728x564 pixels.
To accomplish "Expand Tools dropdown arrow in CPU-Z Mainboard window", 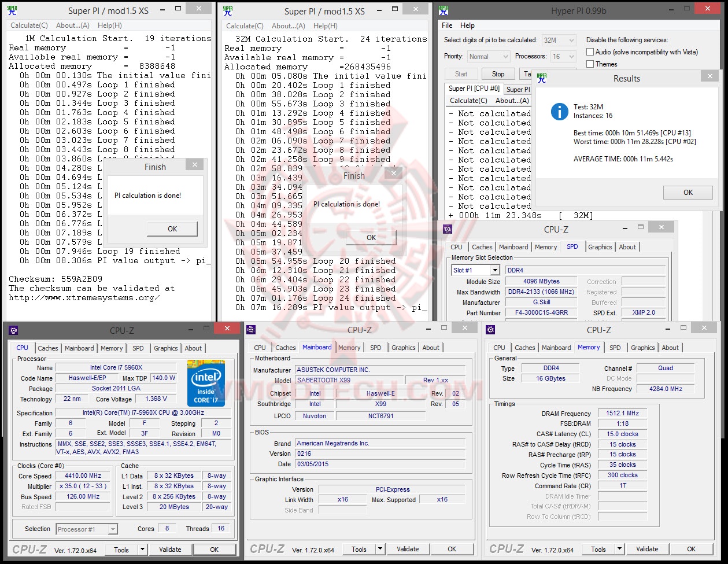I will click(x=380, y=549).
